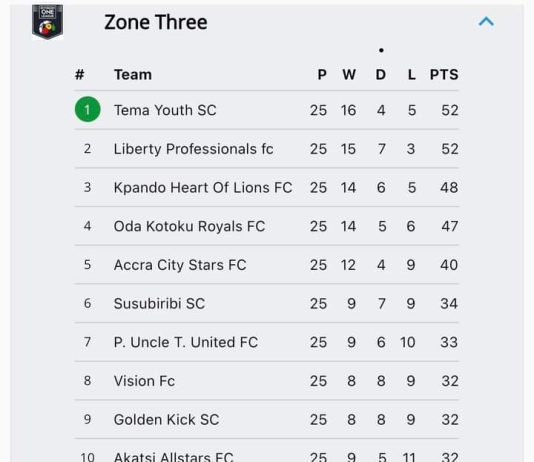Click the D draws column header
Image resolution: width=534 pixels, height=462 pixels.
point(381,75)
